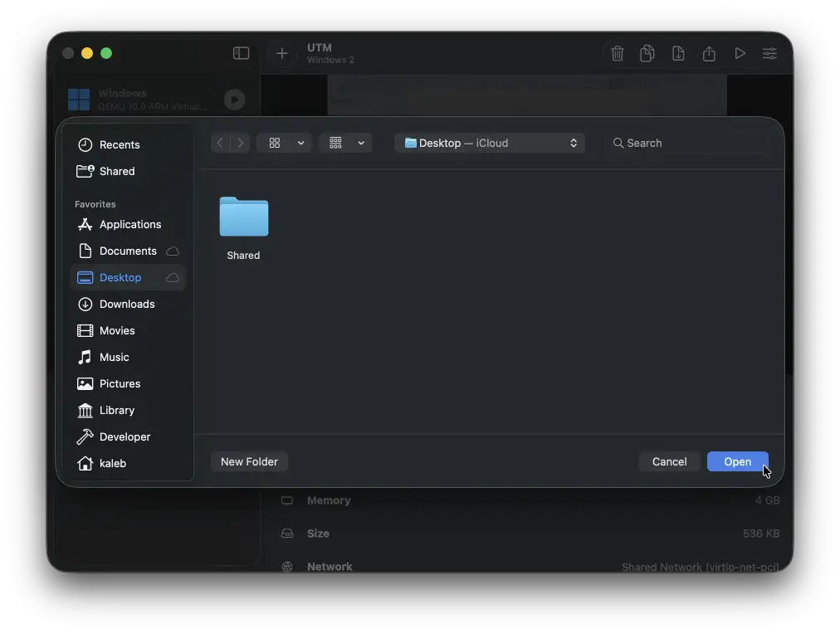Click the plus icon in UTM toolbar

(x=281, y=53)
